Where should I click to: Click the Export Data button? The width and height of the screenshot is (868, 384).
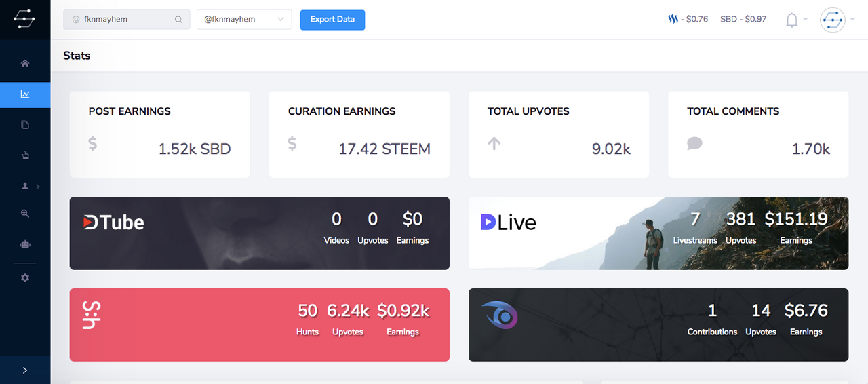click(x=332, y=20)
